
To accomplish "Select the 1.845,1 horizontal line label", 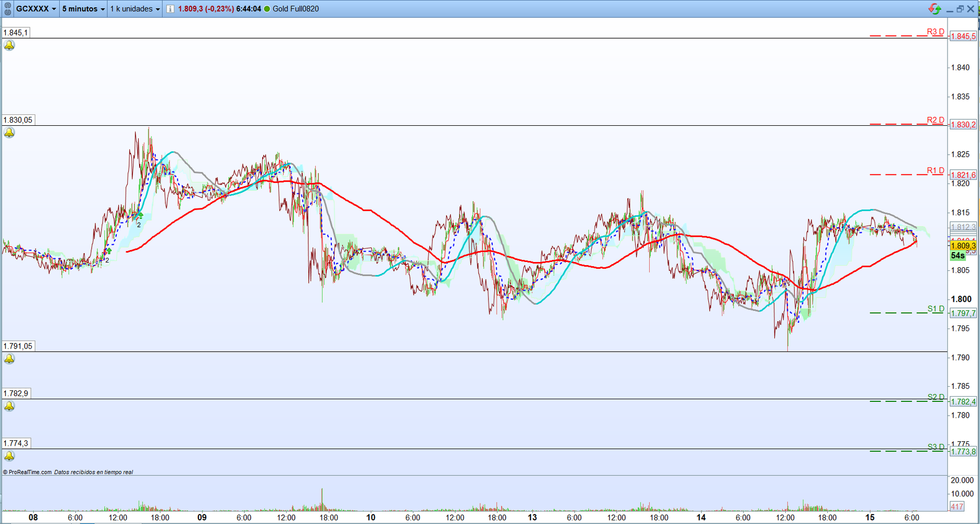I will coord(16,32).
